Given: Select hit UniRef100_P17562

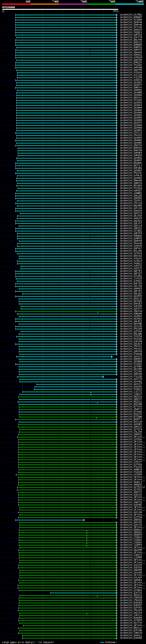Looking at the screenshot, I should 131,15.
